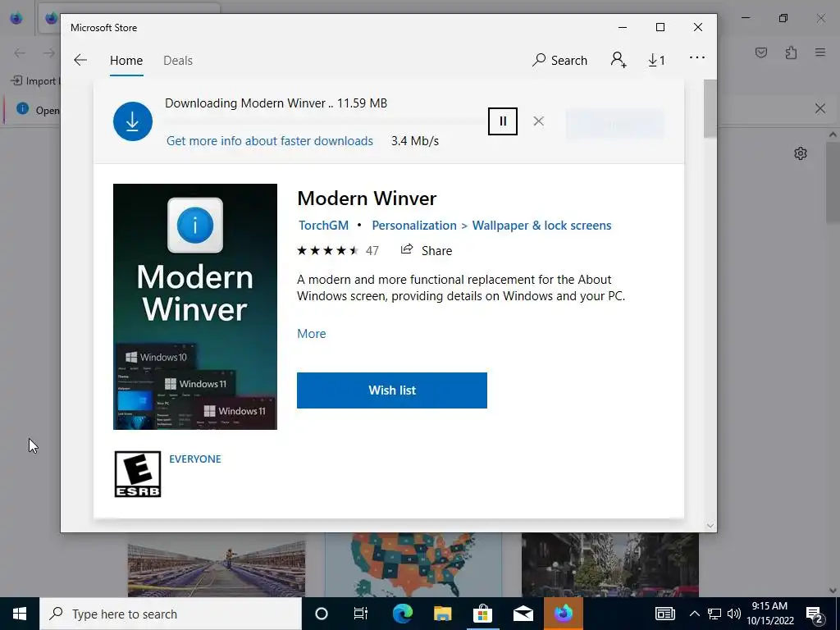Open the US map article thumbnail
Screen dimensions: 840x630
[413, 564]
